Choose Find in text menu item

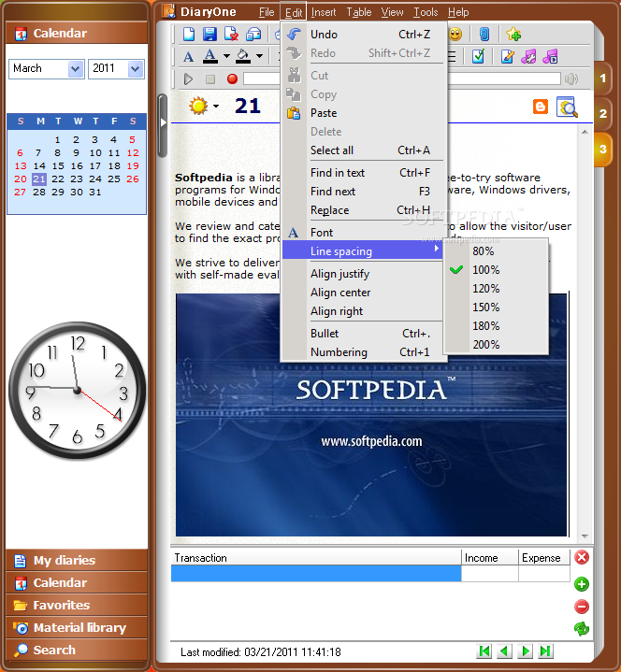coord(362,173)
